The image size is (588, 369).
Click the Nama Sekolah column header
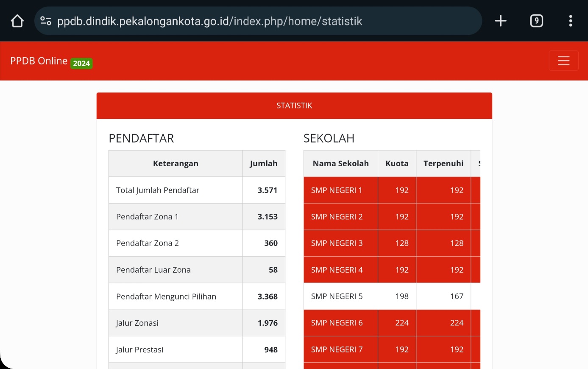(341, 164)
